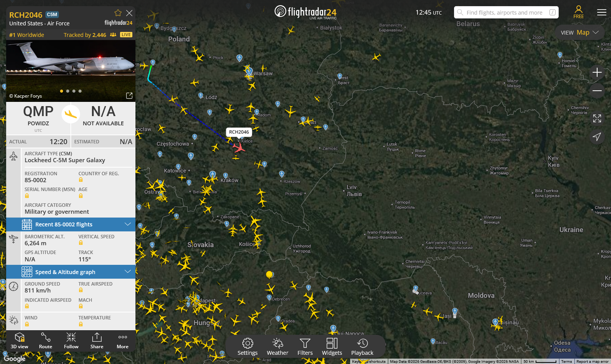Expand the Speed & Altitude graph section

71,272
